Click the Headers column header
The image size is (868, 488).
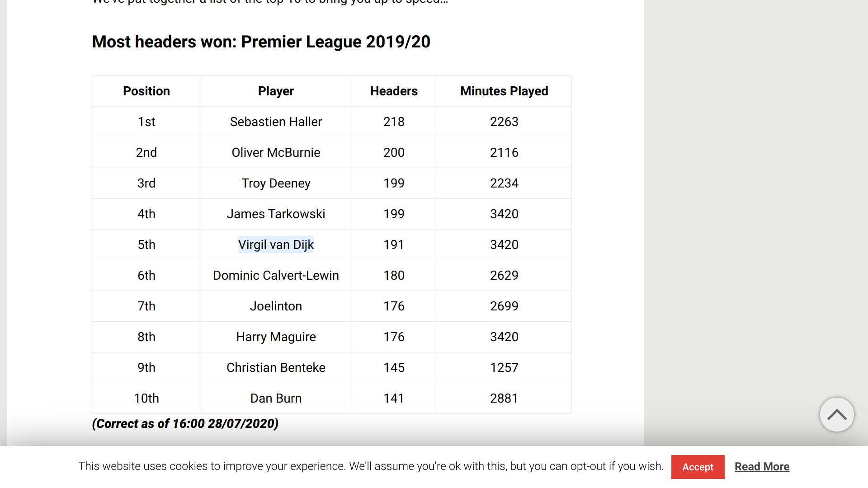tap(394, 91)
